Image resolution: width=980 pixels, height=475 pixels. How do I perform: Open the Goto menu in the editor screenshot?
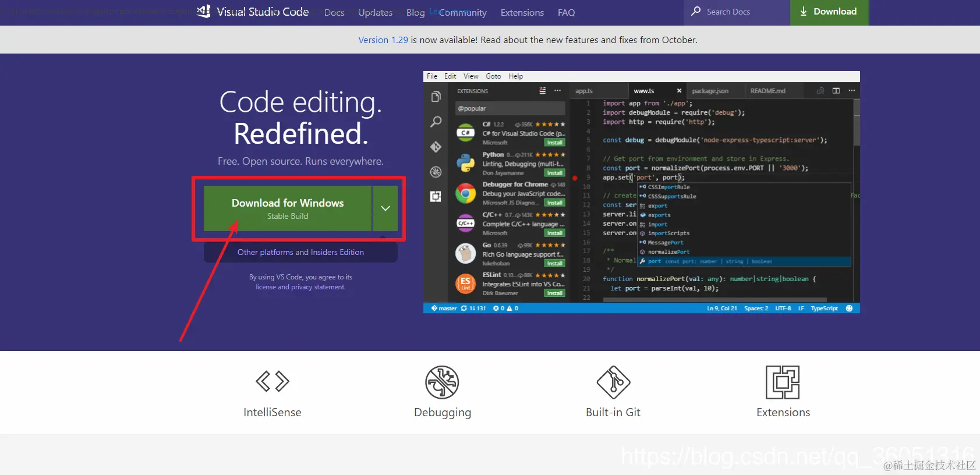point(493,76)
